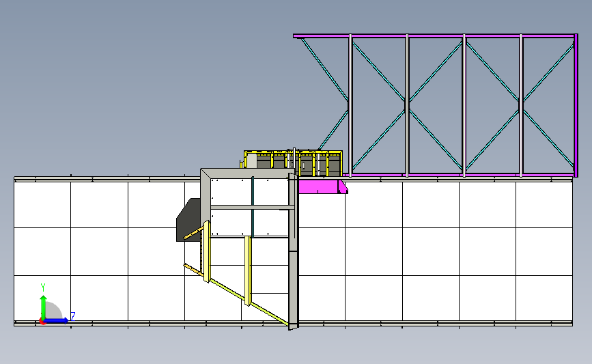Select the dark gray hood block in the model

[x=188, y=220]
